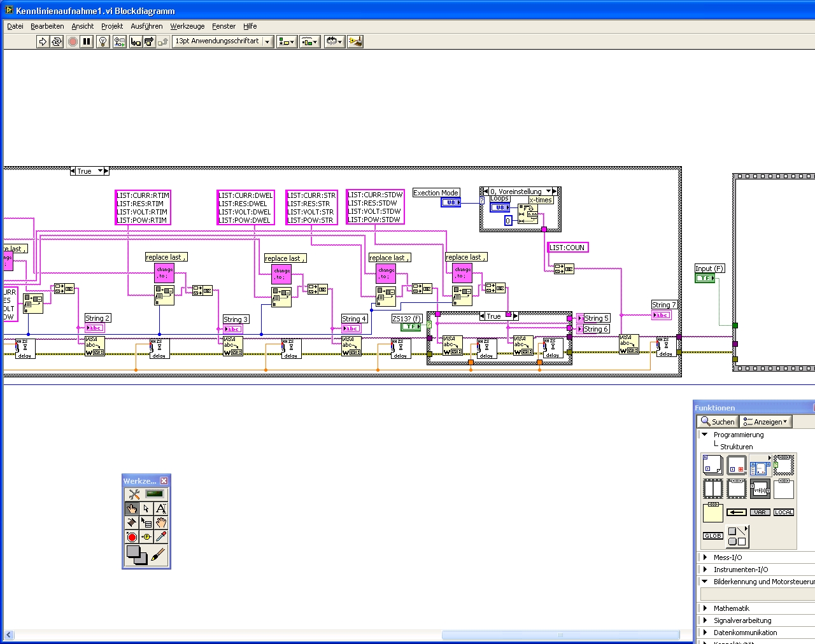The width and height of the screenshot is (815, 644).
Task: Select the While loop structure in Funktionen palette
Action: (x=737, y=465)
